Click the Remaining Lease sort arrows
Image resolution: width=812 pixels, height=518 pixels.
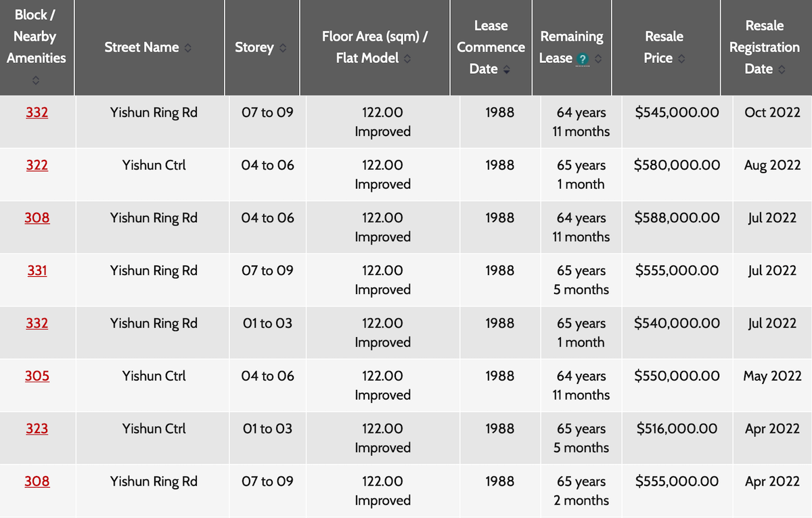click(598, 59)
